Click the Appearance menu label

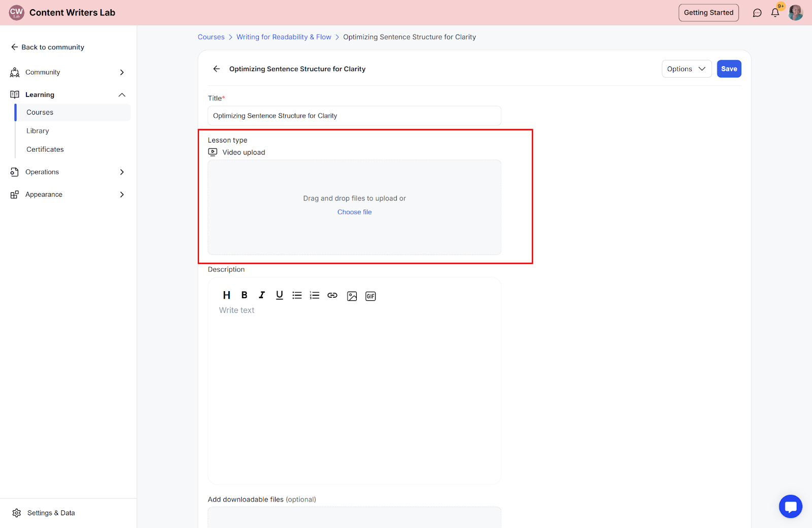pyautogui.click(x=44, y=195)
